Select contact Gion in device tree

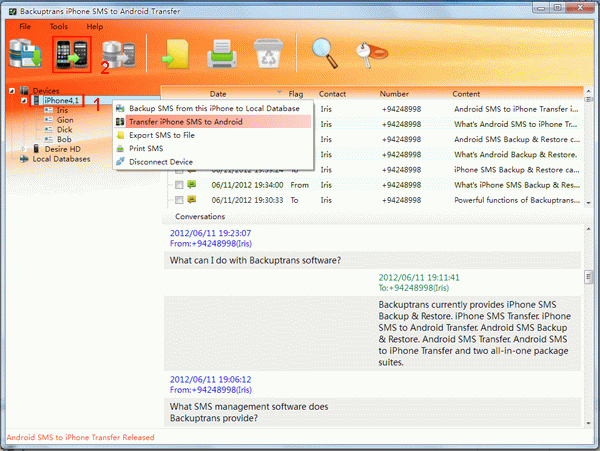click(x=65, y=120)
